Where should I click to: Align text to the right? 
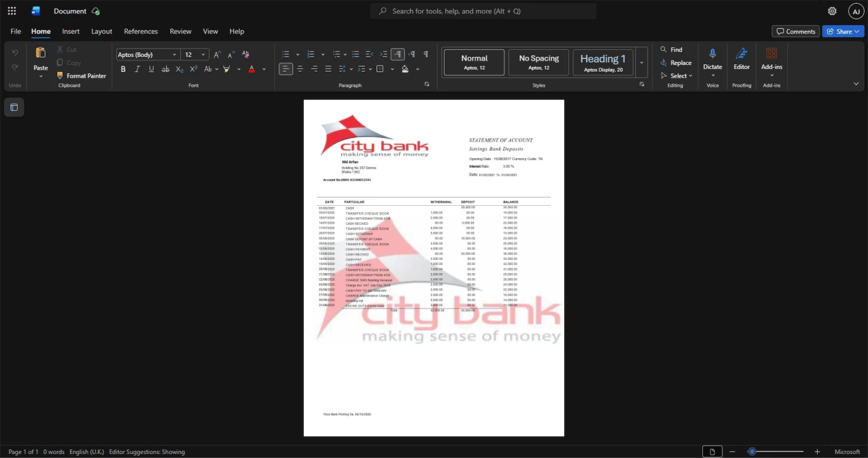pos(314,69)
